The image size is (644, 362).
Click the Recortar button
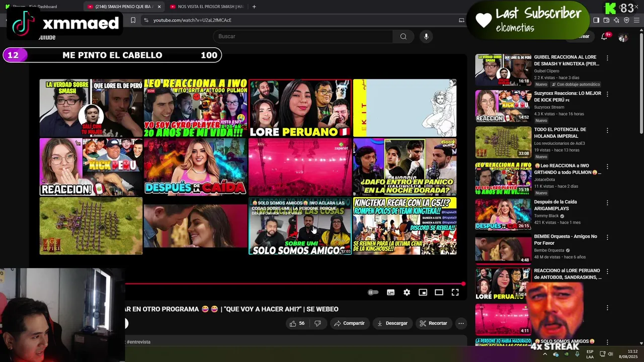pyautogui.click(x=434, y=323)
